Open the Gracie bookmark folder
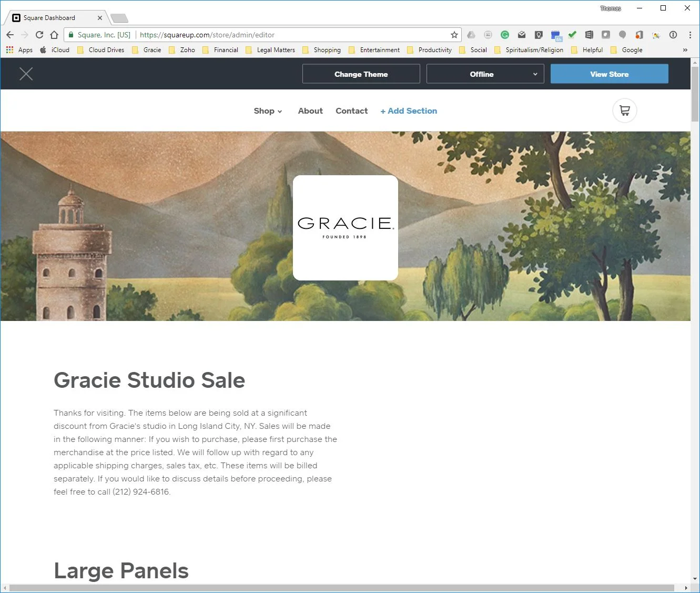Screen dimensions: 700x593 click(147, 50)
